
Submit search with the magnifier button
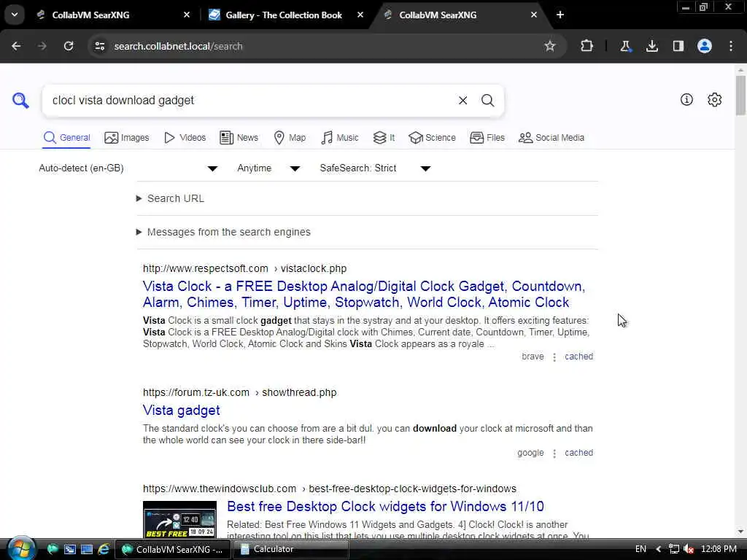pyautogui.click(x=487, y=101)
